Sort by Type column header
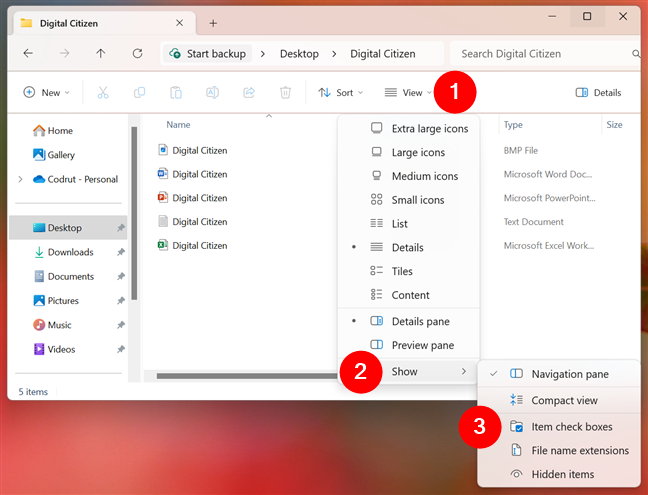Image resolution: width=648 pixels, height=495 pixels. (x=513, y=125)
